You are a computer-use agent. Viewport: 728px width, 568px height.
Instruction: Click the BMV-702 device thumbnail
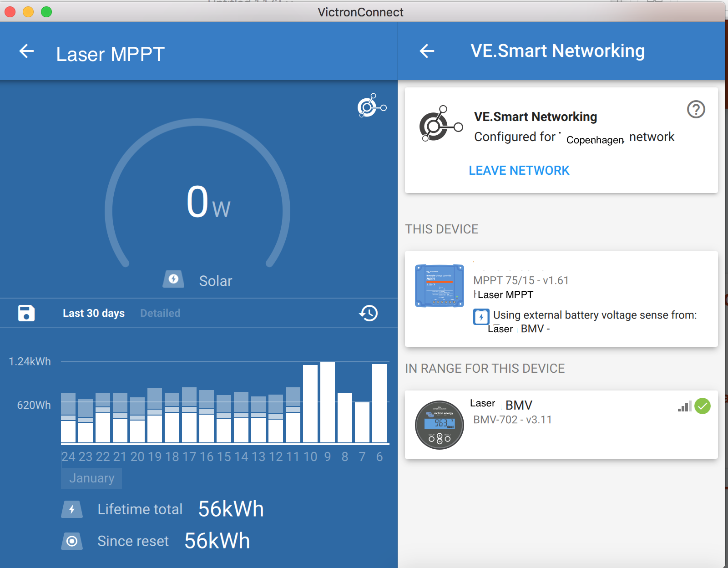pyautogui.click(x=440, y=425)
